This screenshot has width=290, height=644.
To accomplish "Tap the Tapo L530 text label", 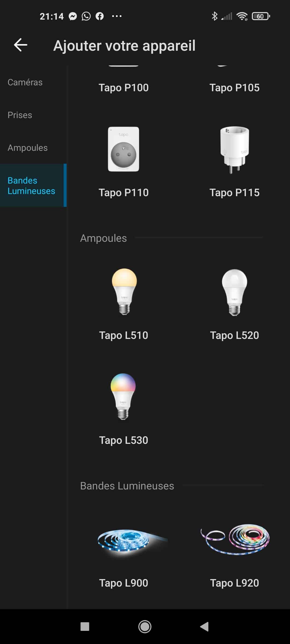I will coord(124,440).
